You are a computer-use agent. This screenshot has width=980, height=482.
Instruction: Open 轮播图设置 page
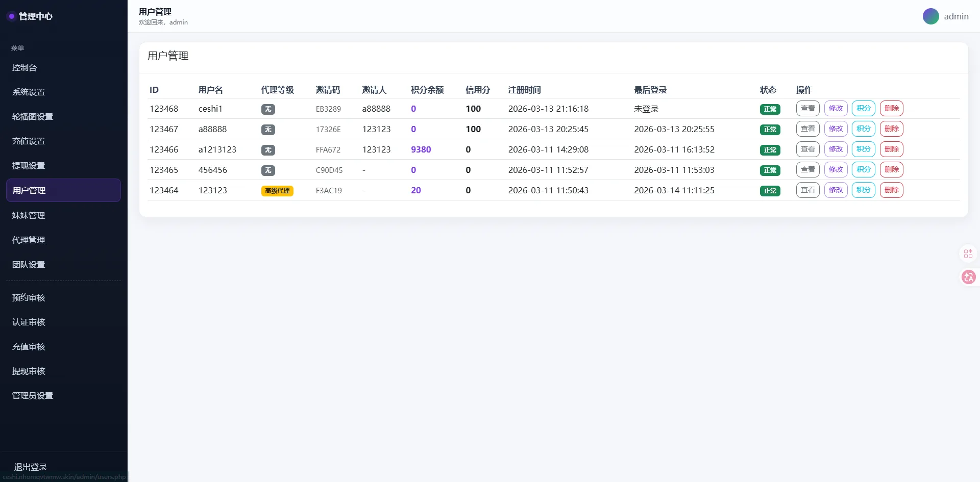33,117
